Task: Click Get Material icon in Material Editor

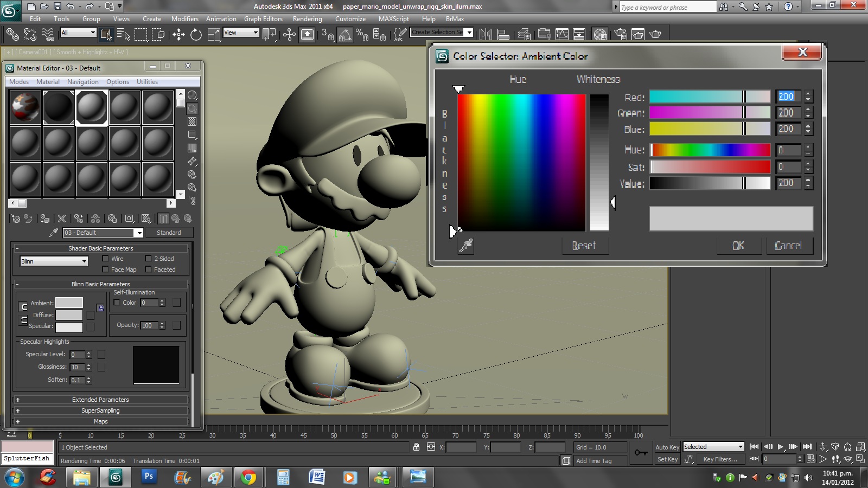Action: pos(16,219)
